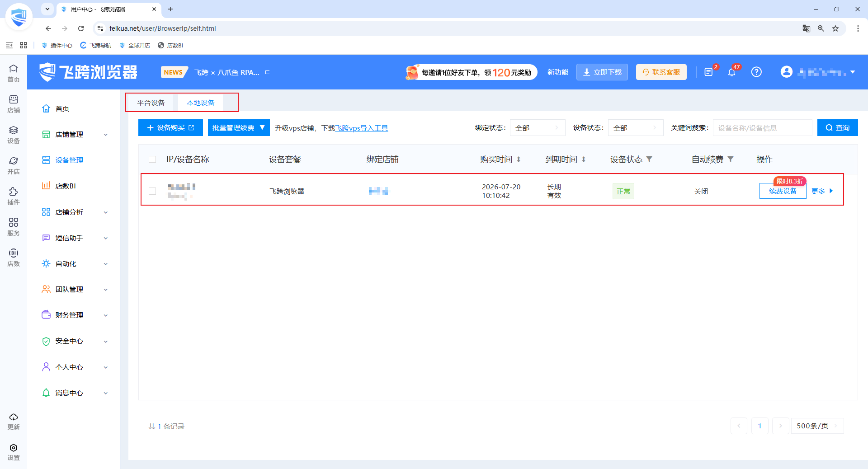Expand the 更多 actions in device row
Screen dimensions: 868x469
822,191
